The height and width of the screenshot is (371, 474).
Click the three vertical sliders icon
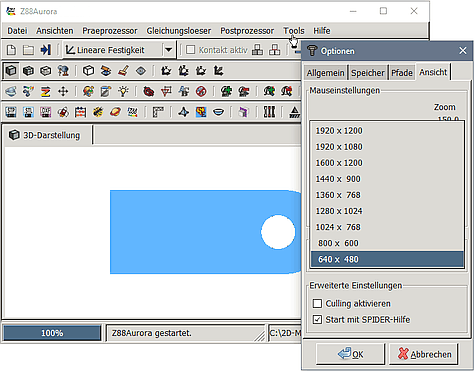click(269, 112)
